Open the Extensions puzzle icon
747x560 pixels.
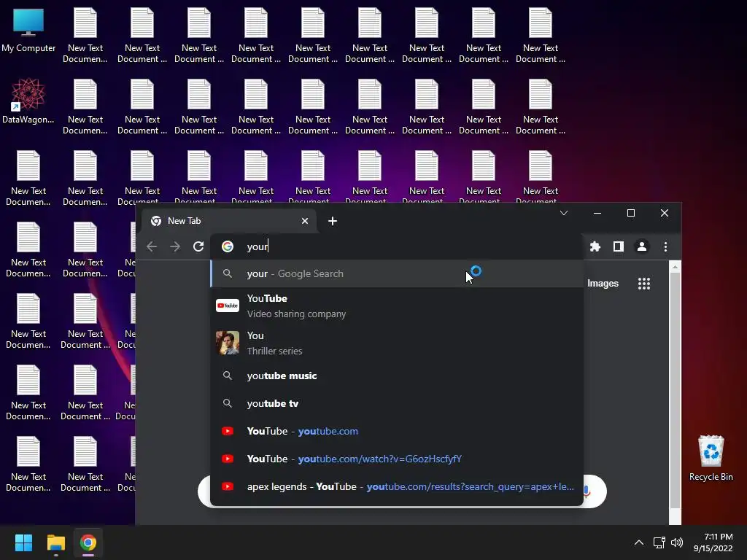point(595,246)
